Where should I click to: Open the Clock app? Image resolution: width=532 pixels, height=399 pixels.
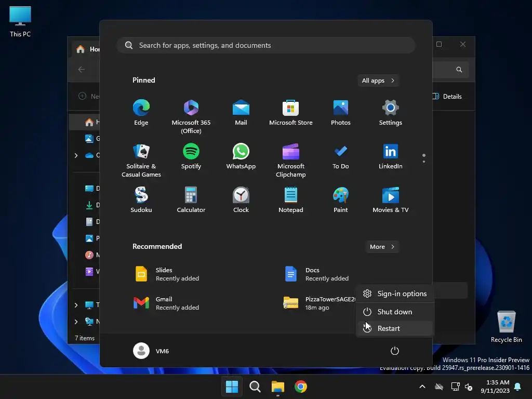[241, 200]
